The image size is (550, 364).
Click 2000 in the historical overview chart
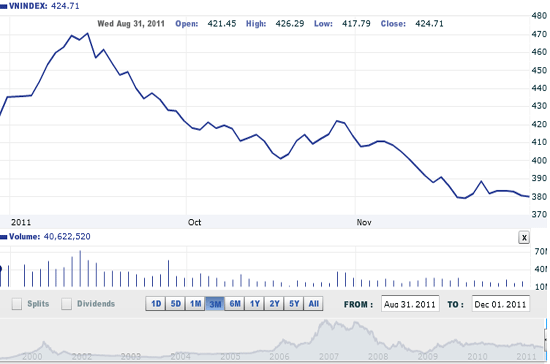32,357
